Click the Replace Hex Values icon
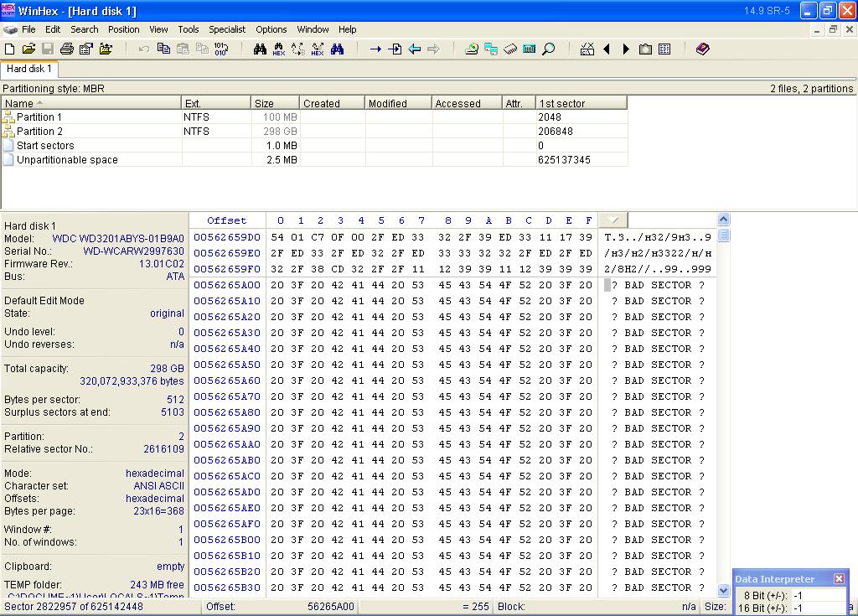This screenshot has width=858, height=616. click(x=318, y=49)
